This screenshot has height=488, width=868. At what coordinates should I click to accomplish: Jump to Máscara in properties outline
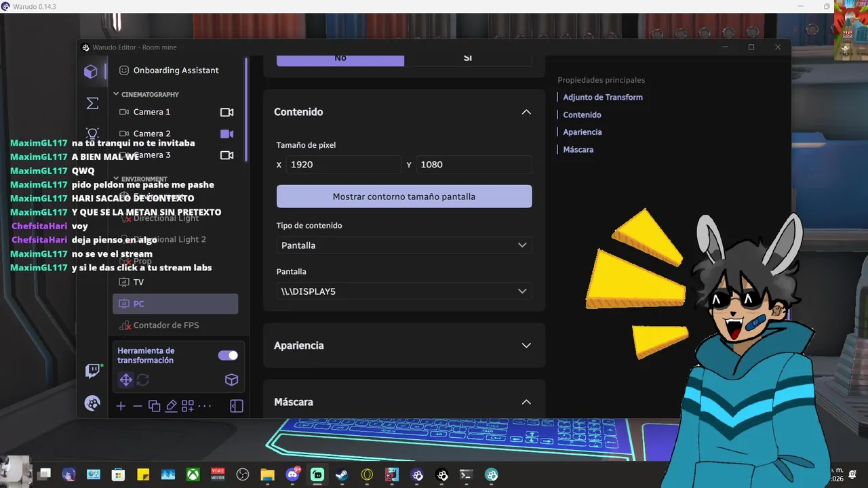click(x=578, y=150)
